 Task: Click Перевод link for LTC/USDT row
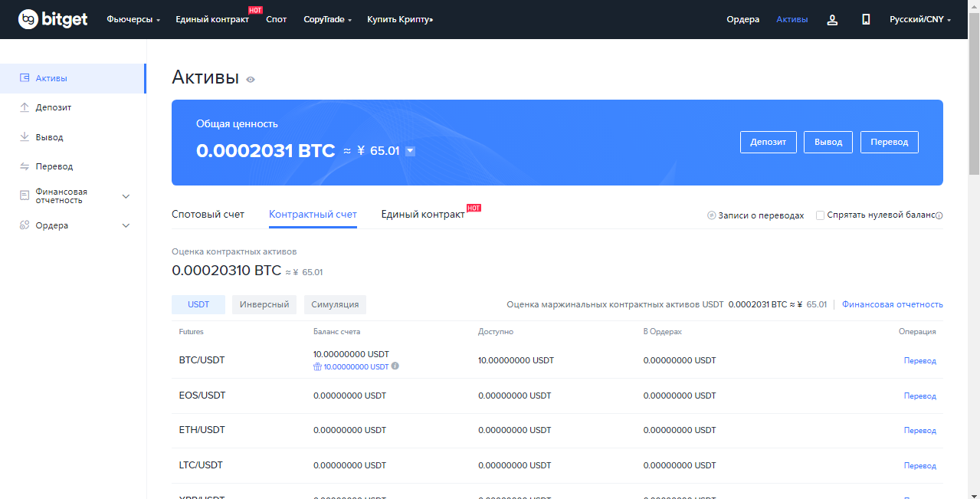coord(920,466)
